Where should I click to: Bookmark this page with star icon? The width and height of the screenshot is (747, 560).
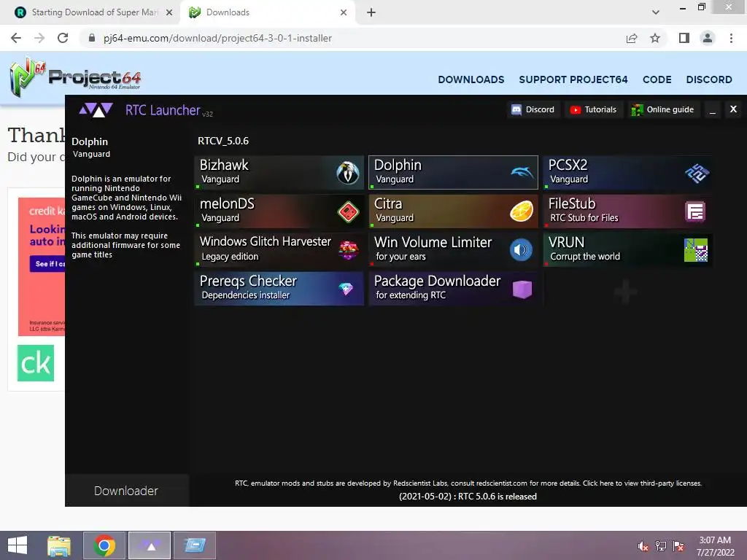[655, 38]
